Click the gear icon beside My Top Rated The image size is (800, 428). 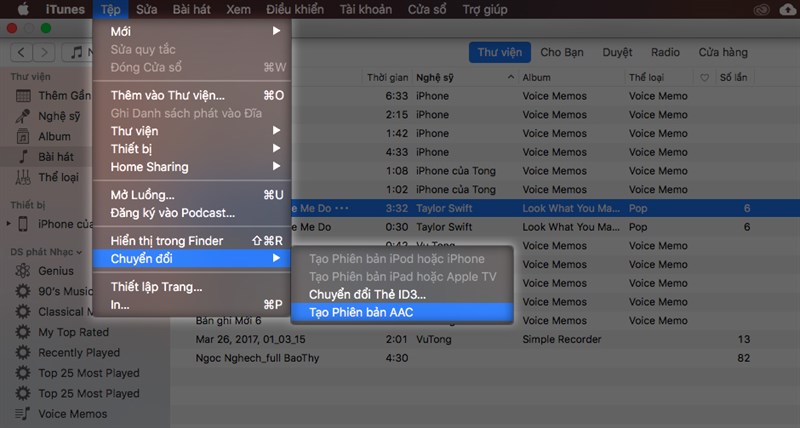click(23, 332)
